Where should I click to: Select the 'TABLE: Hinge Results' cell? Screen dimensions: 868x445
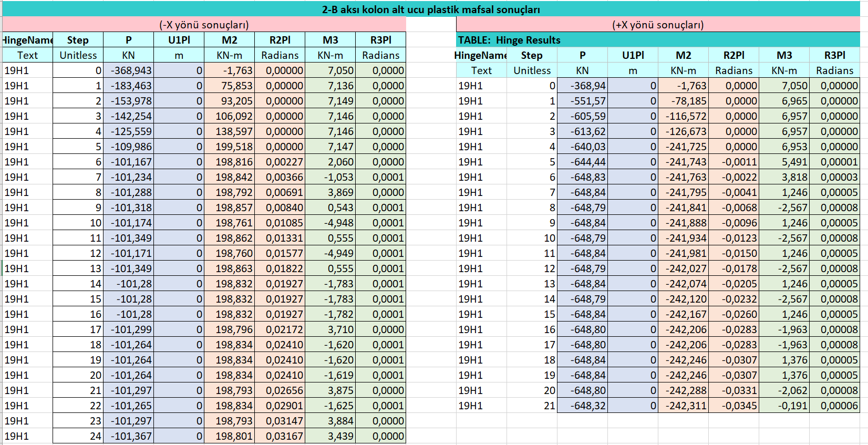pyautogui.click(x=509, y=40)
